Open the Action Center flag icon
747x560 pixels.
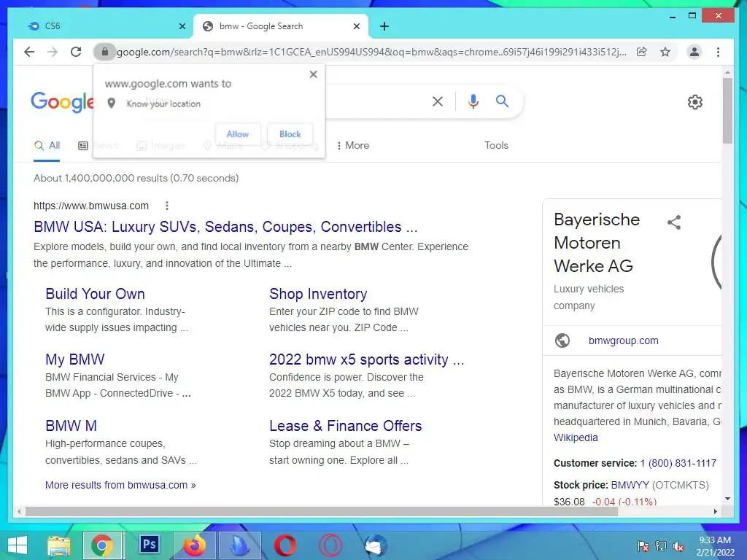point(643,546)
